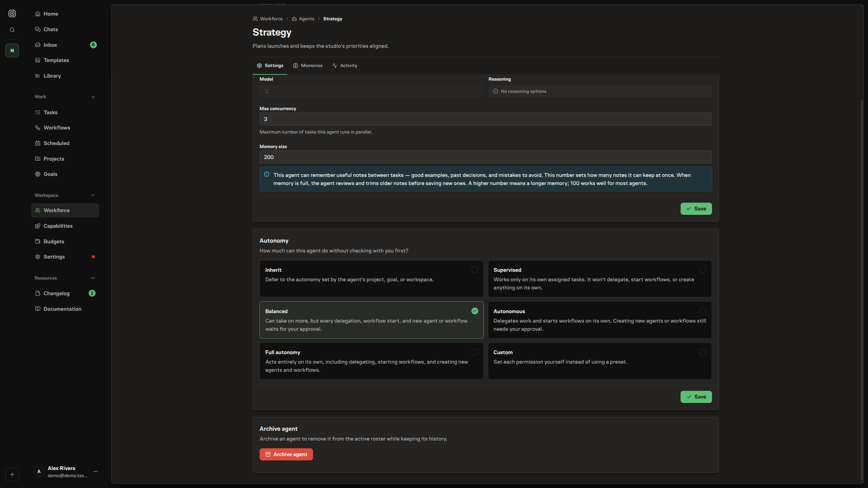Image resolution: width=868 pixels, height=488 pixels.
Task: Click the plus icon at bottom left
Action: click(x=12, y=474)
